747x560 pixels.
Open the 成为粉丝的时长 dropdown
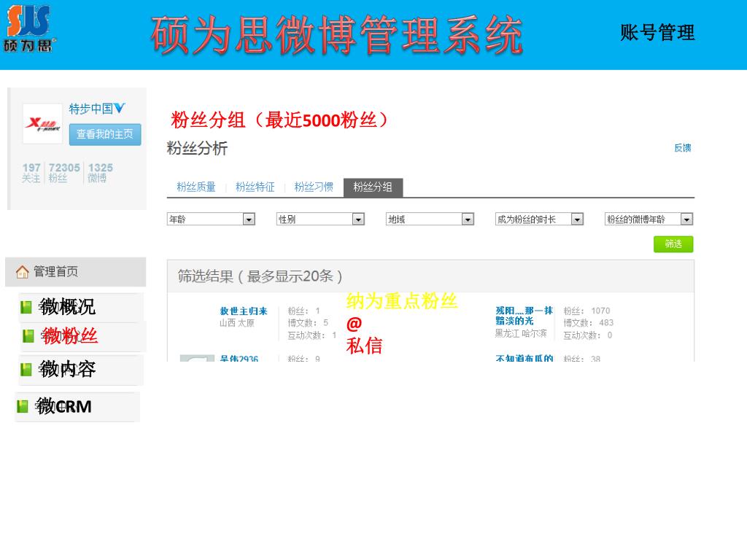click(539, 219)
